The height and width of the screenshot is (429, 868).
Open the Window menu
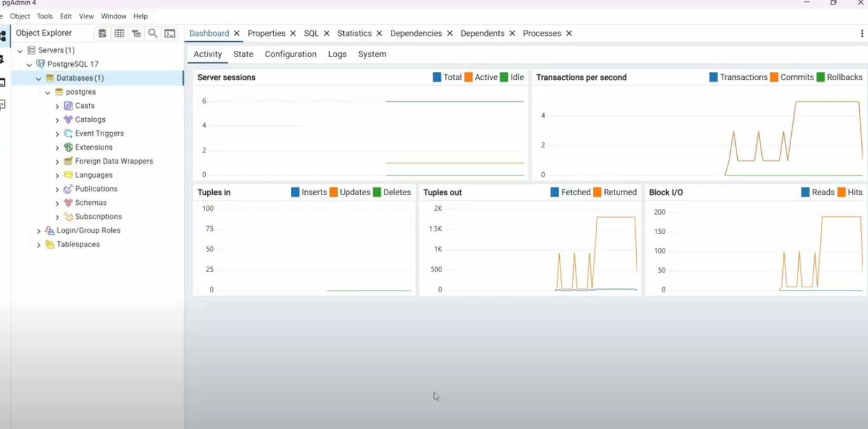[114, 17]
